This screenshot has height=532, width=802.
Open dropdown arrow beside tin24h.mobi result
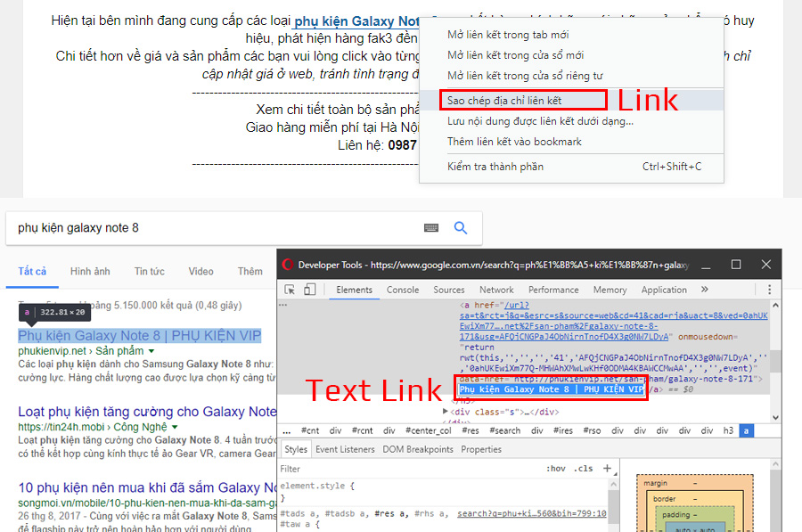coord(175,427)
